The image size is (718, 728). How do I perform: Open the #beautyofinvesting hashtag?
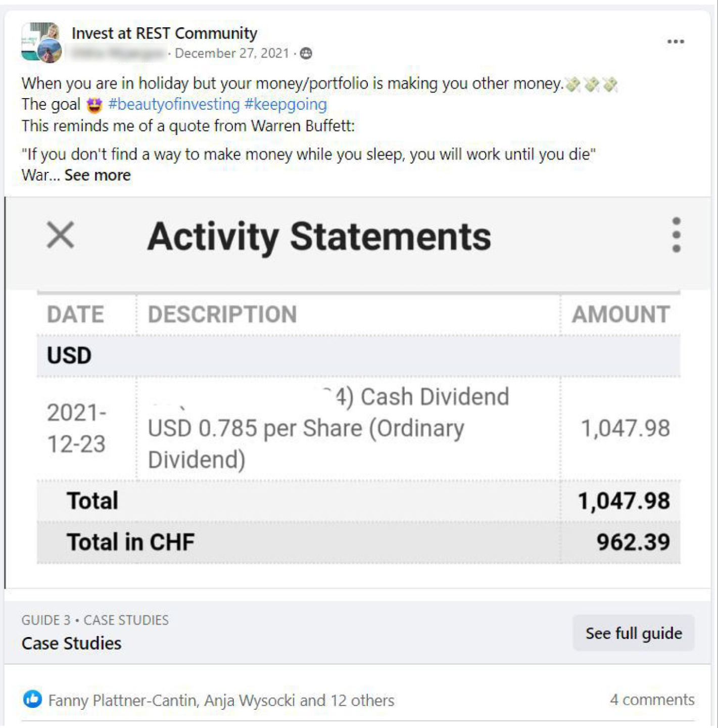[x=174, y=104]
